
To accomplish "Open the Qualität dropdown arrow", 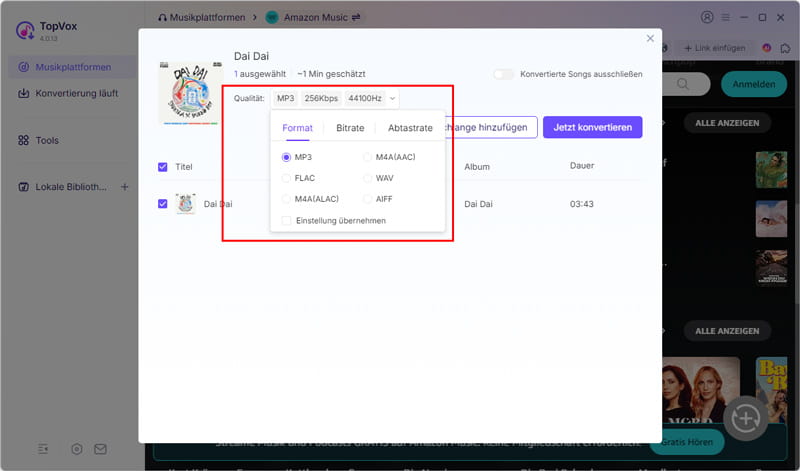I will [392, 98].
